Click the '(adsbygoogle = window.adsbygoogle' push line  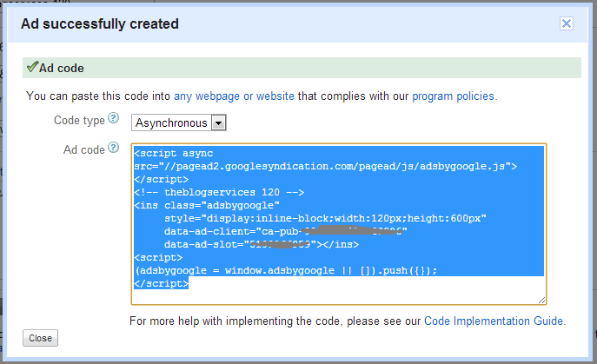click(286, 270)
